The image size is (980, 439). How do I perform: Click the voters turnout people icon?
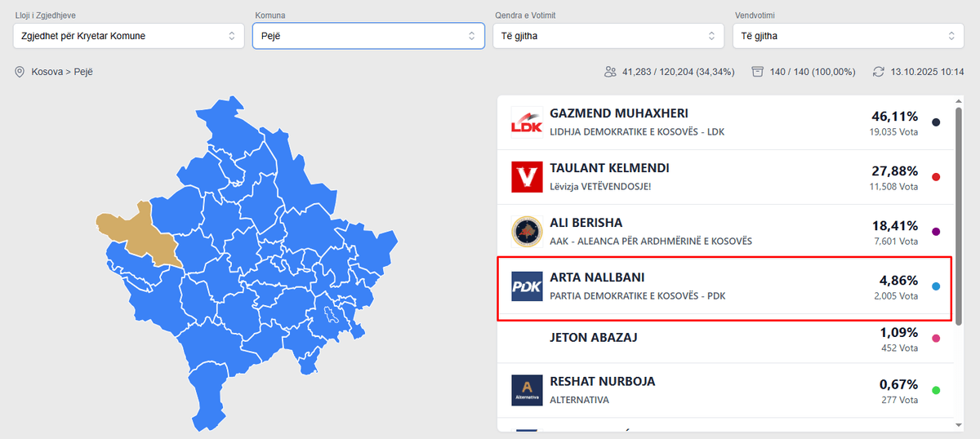click(609, 72)
